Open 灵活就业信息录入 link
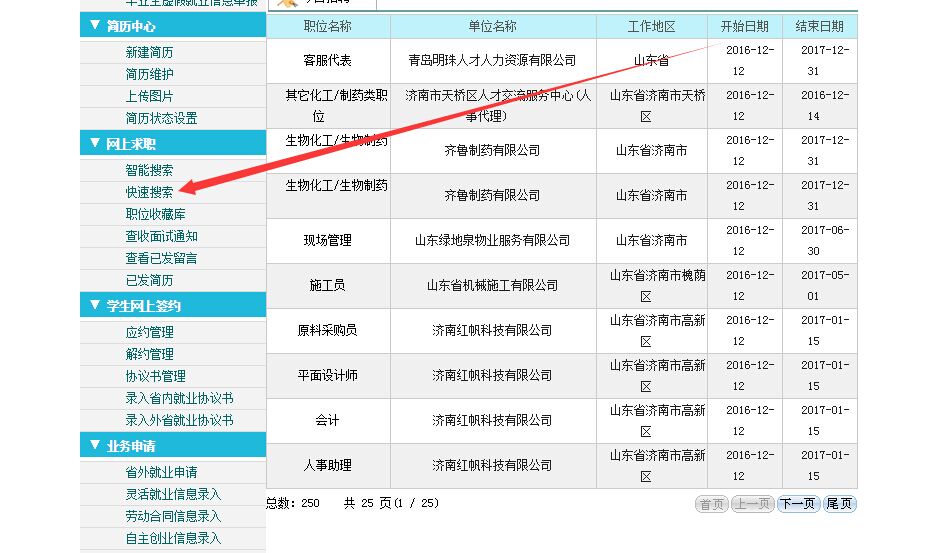This screenshot has width=947, height=553. tap(173, 494)
